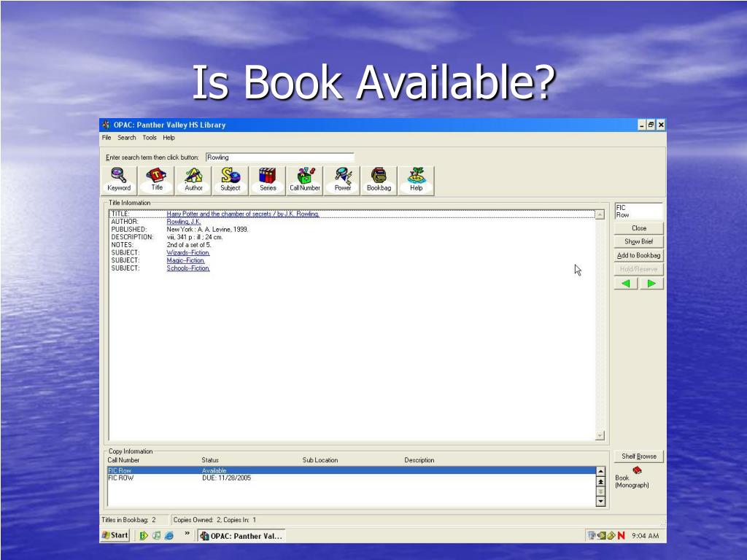Click the Show Brief button

pos(639,241)
